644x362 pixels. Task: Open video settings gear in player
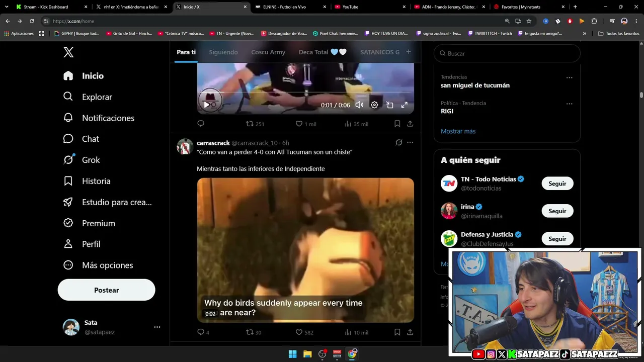374,105
